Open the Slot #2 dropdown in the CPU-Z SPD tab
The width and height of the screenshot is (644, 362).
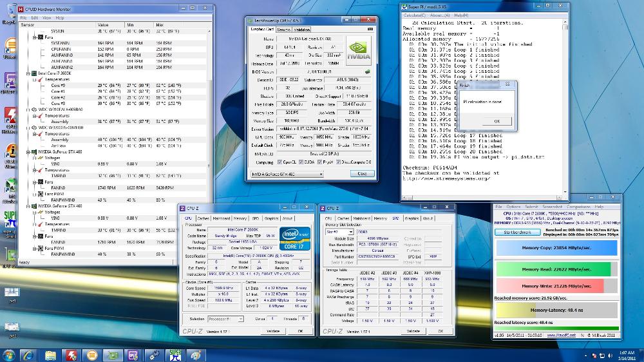pyautogui.click(x=339, y=232)
